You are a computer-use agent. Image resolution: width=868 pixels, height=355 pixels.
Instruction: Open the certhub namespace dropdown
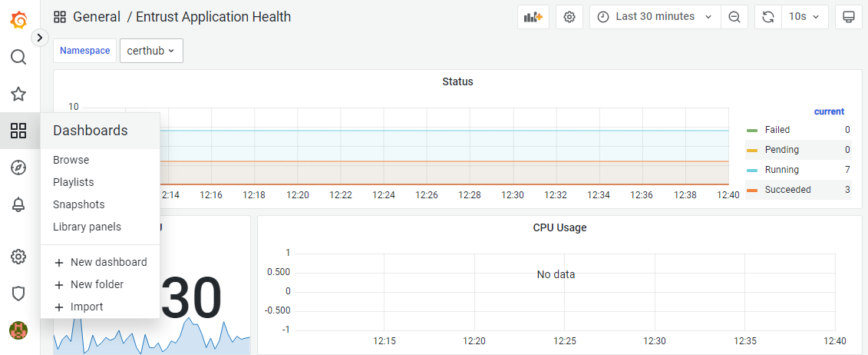click(x=151, y=51)
